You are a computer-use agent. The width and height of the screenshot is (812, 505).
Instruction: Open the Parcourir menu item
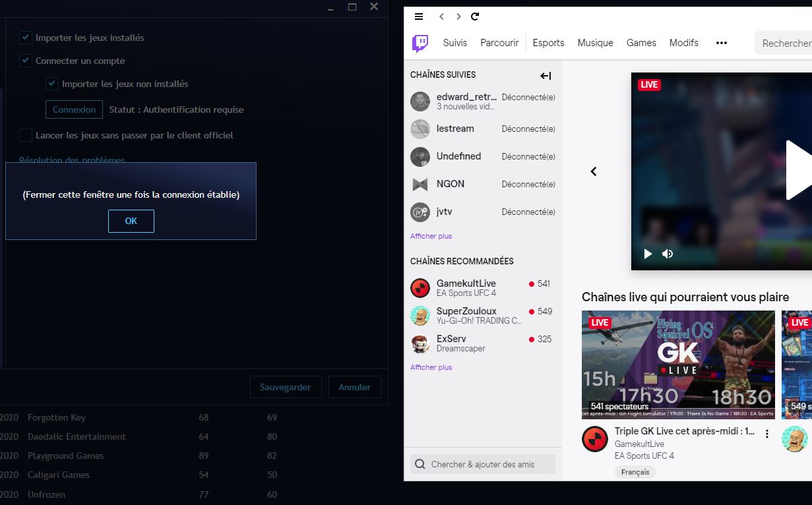point(499,43)
